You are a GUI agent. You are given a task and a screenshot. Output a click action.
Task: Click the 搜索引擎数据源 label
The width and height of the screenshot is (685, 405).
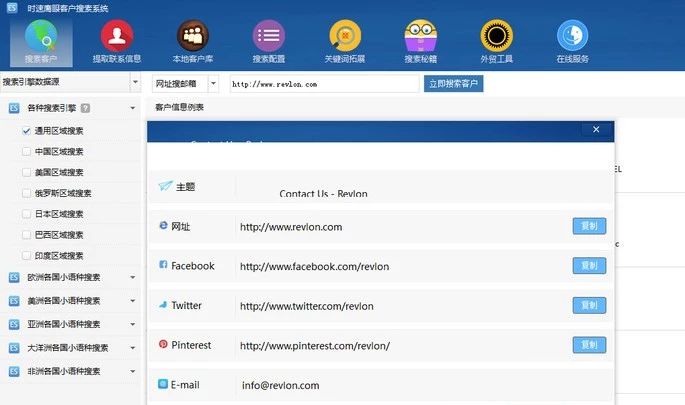[31, 82]
